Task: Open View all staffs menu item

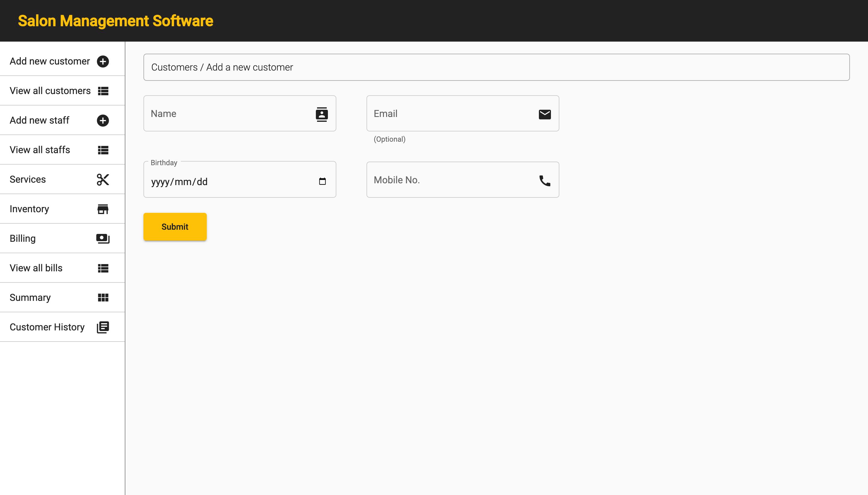Action: (40, 150)
